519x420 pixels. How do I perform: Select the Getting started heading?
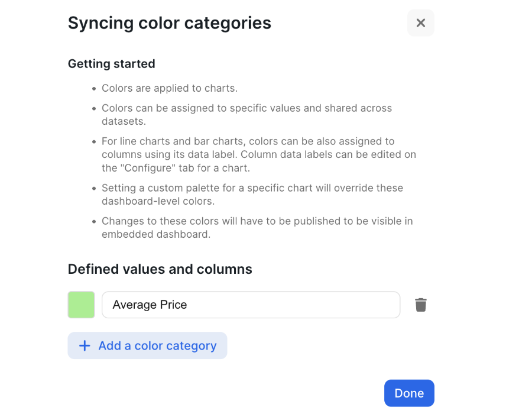111,63
